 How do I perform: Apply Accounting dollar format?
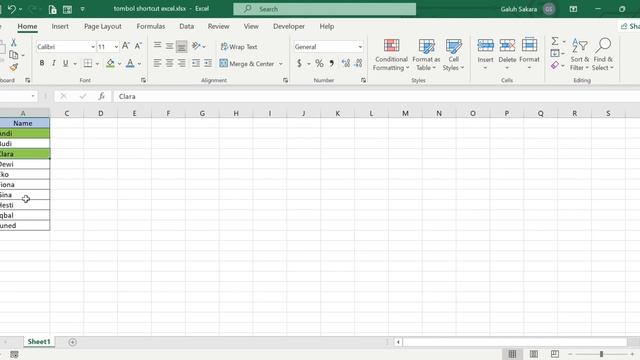point(299,64)
